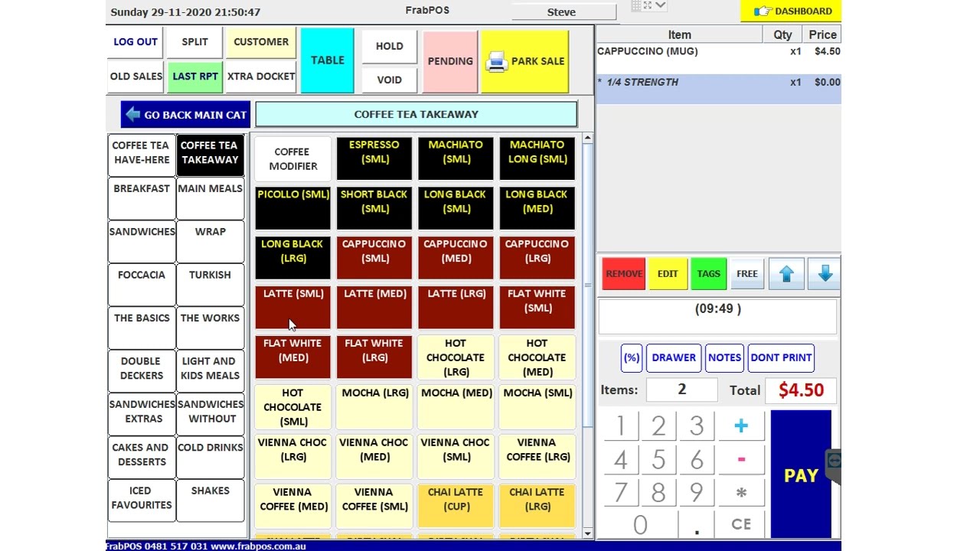Open the cash DRAWER
This screenshot has height=551, width=980.
[674, 357]
